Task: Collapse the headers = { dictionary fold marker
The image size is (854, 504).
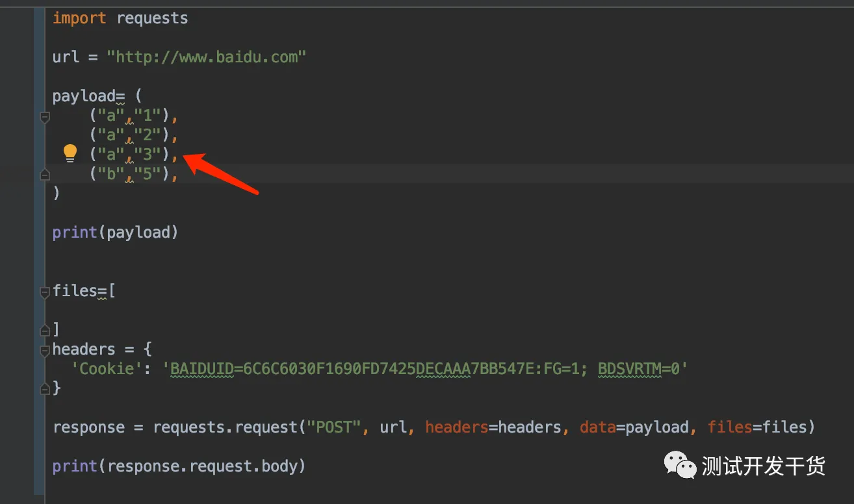Action: pyautogui.click(x=45, y=351)
